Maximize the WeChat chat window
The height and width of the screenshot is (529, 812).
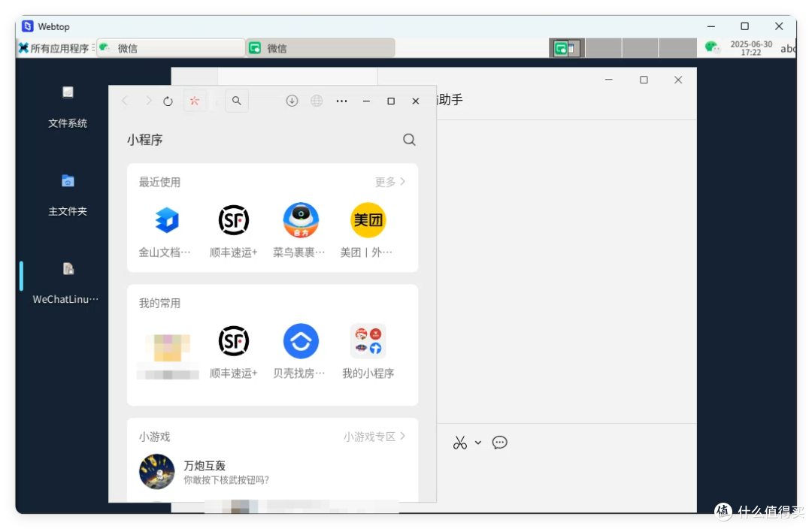pos(644,80)
